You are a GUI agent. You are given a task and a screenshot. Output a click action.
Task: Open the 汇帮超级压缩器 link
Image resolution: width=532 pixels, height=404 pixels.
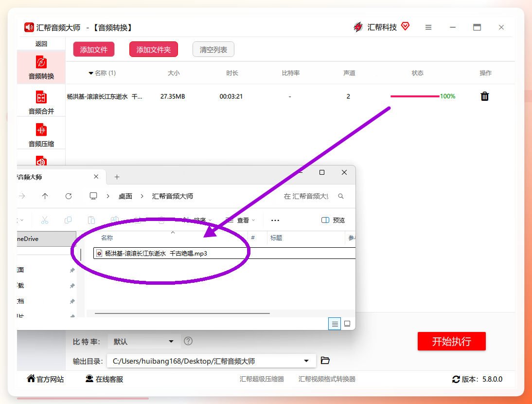tap(262, 379)
